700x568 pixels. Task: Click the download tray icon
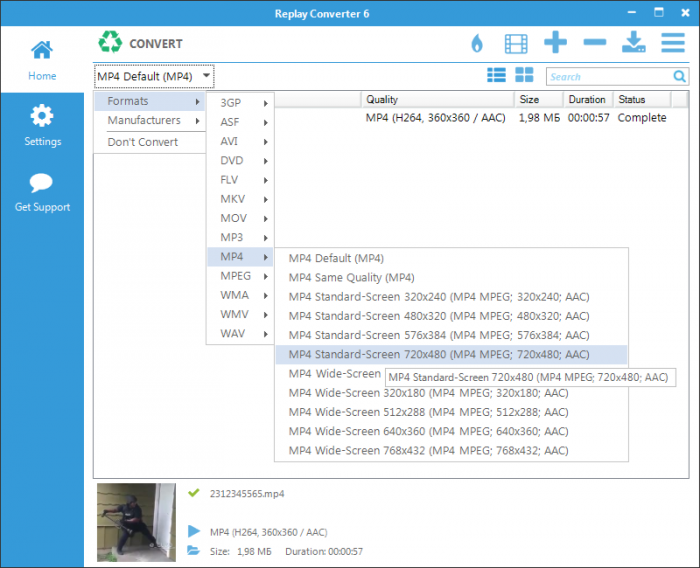point(633,42)
